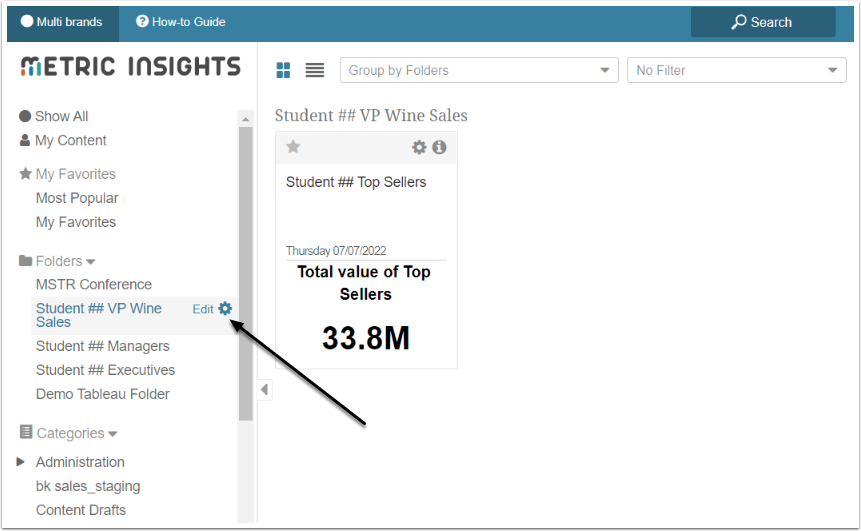This screenshot has width=861, height=531.
Task: Open the How-to Guide menu
Action: click(x=181, y=22)
